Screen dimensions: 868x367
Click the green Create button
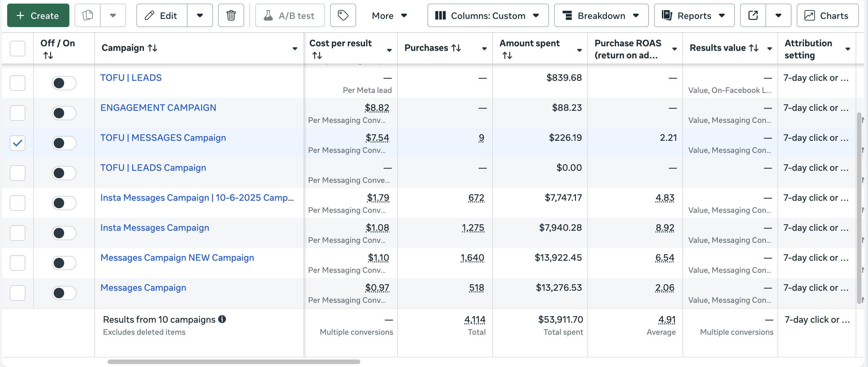click(x=38, y=16)
